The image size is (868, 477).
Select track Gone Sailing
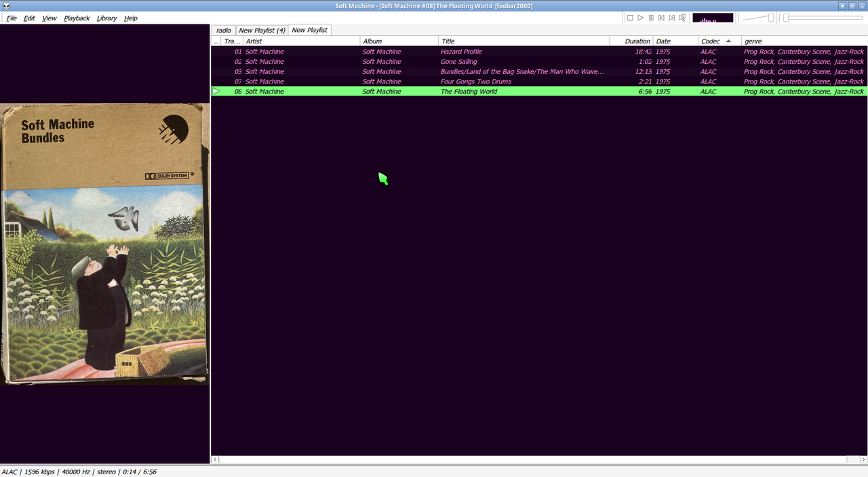coord(539,62)
